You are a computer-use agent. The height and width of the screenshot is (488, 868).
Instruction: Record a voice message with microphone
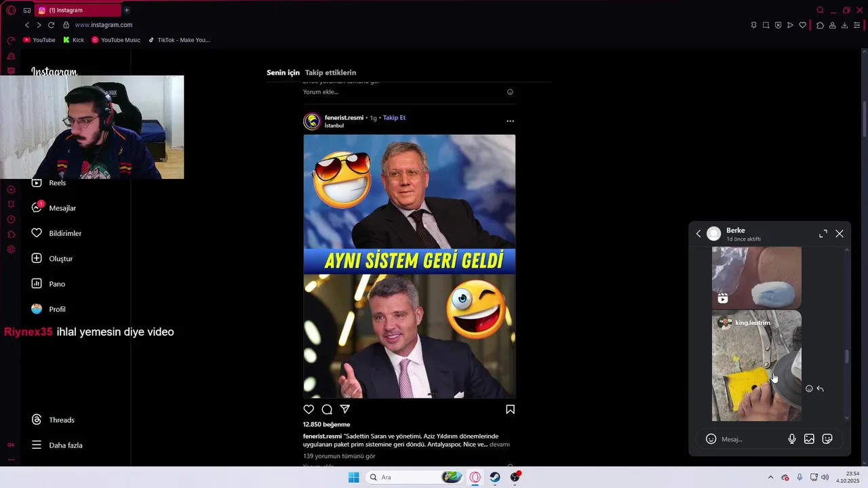pos(791,439)
